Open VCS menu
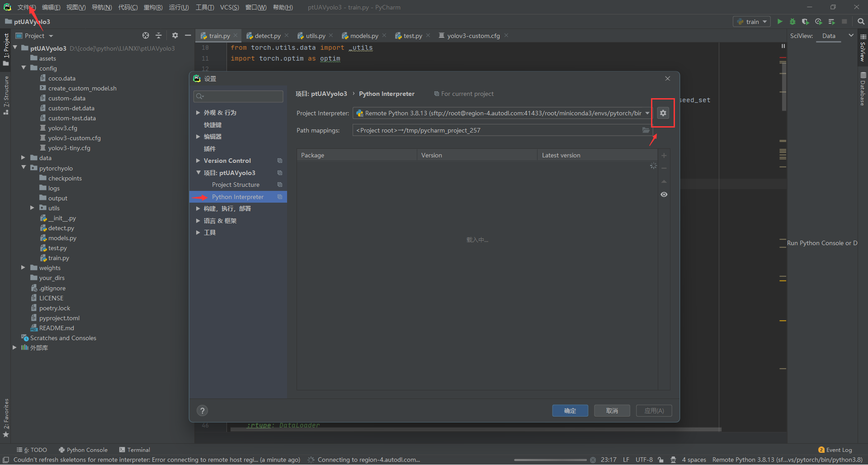 coord(229,7)
